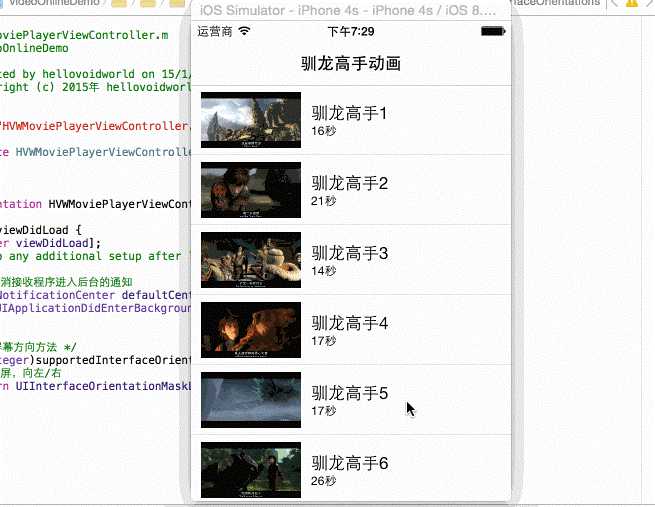The width and height of the screenshot is (655, 507).
Task: Click the first folder icon in Xcode breadcrumb
Action: (x=119, y=3)
